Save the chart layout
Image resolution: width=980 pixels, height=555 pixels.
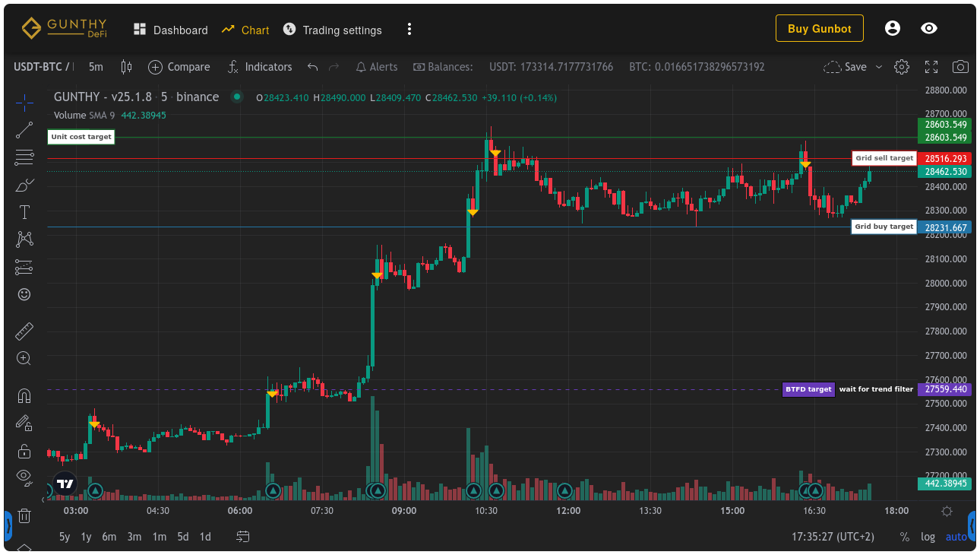[x=846, y=67]
